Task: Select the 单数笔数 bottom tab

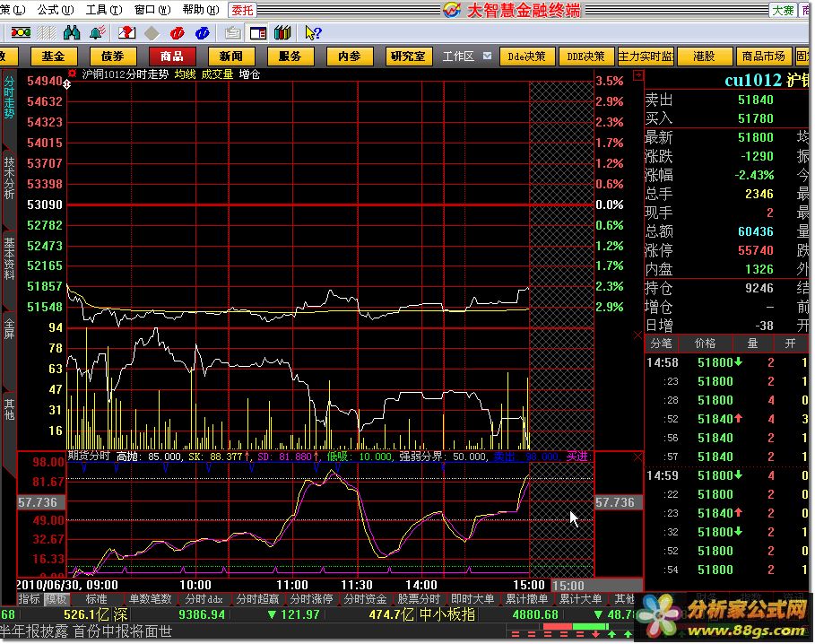Action: [x=151, y=599]
